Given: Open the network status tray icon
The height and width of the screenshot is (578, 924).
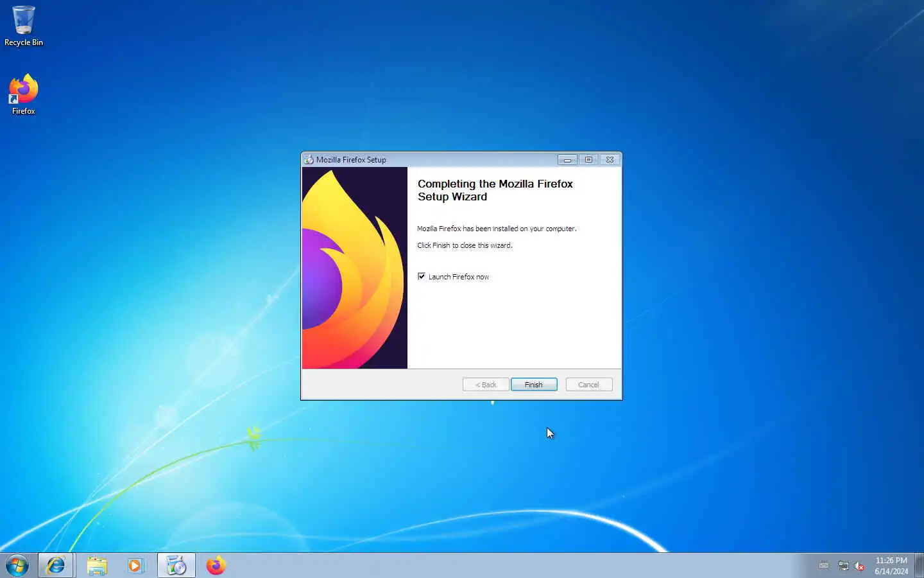Looking at the screenshot, I should coord(843,566).
